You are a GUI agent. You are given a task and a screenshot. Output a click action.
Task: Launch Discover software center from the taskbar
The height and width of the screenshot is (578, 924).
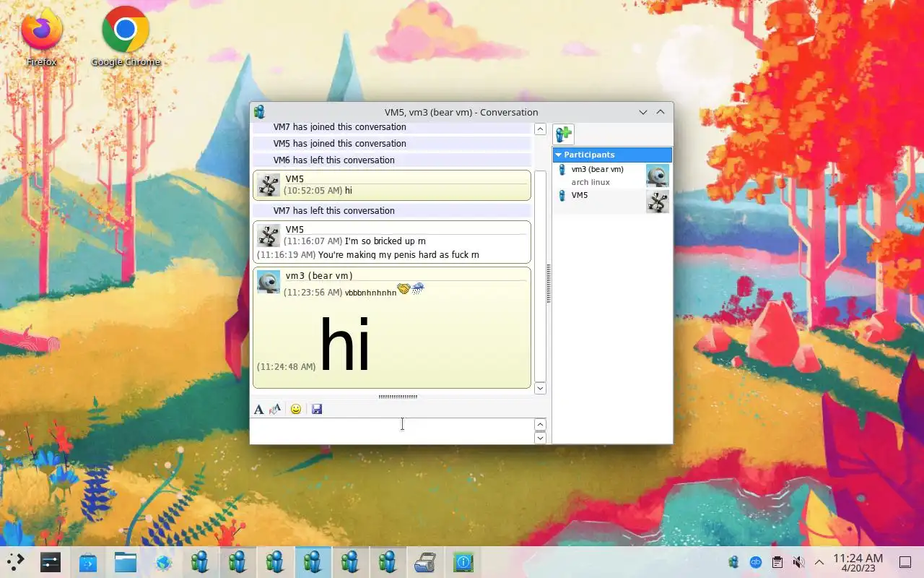point(88,562)
